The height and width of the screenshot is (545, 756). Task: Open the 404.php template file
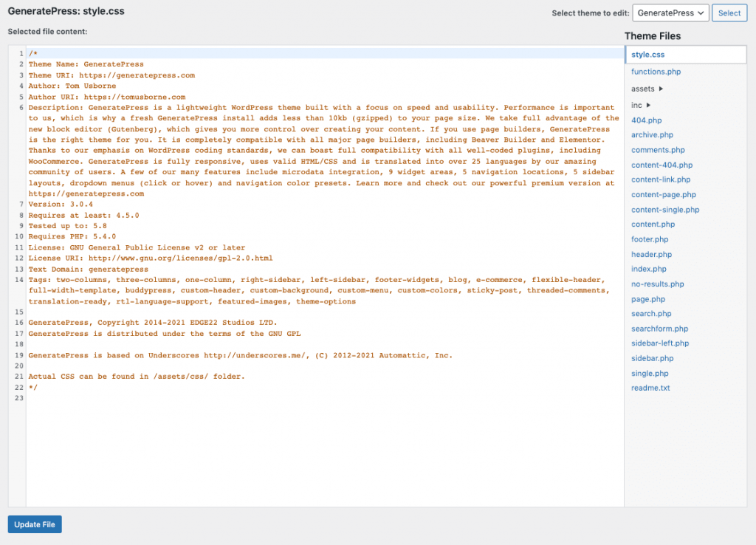(646, 120)
